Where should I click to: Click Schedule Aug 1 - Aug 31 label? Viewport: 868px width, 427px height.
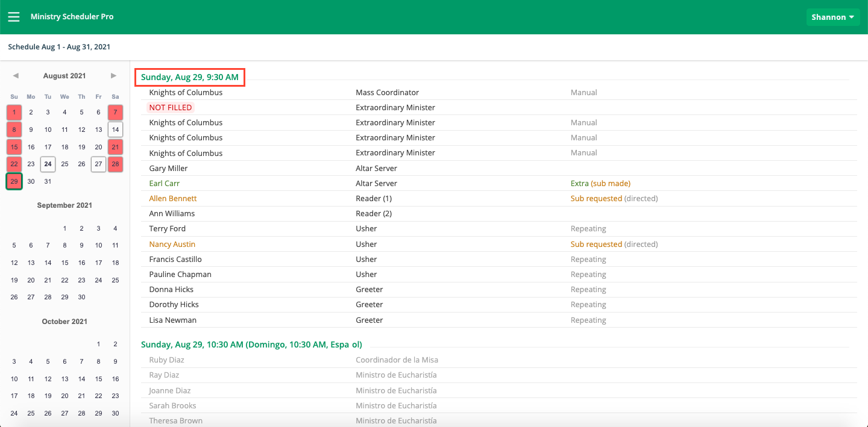[x=59, y=47]
